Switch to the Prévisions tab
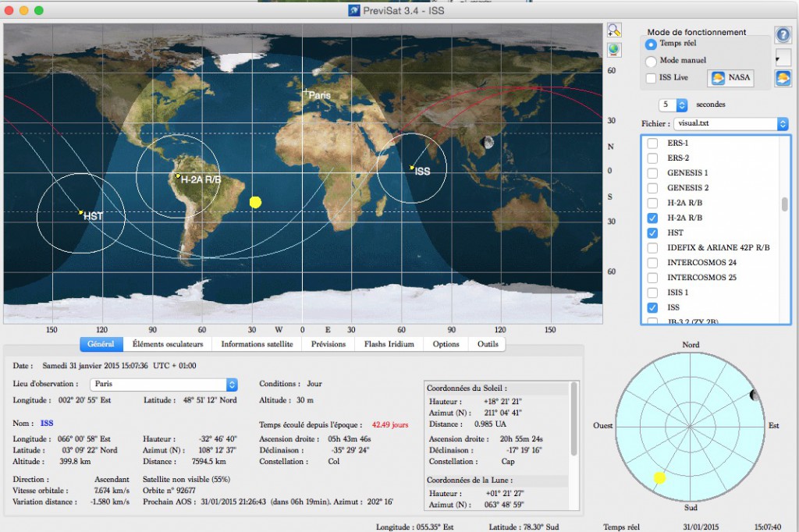 328,344
